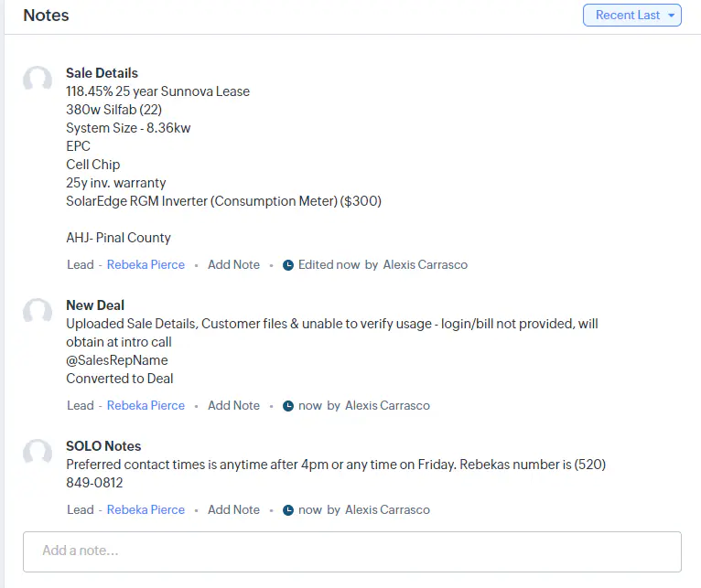Screen dimensions: 701x588
Task: Click '118.45% 25 year Sunnova Lease' line
Action: (157, 91)
